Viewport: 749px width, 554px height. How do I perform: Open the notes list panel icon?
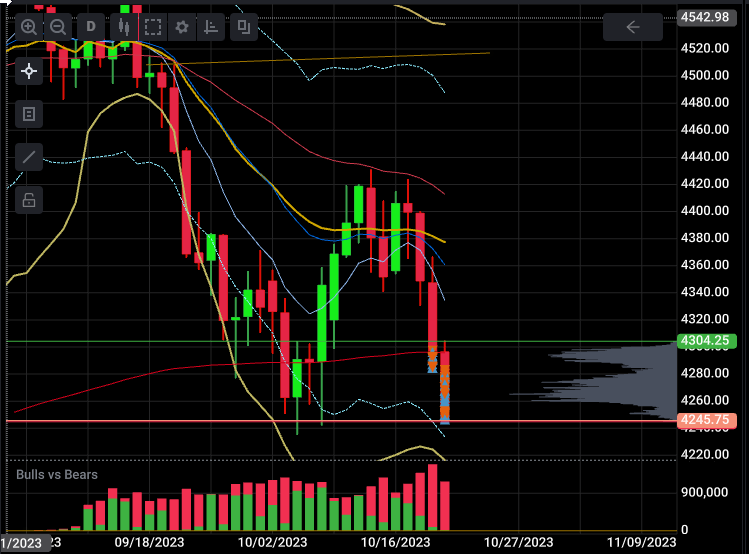point(29,114)
